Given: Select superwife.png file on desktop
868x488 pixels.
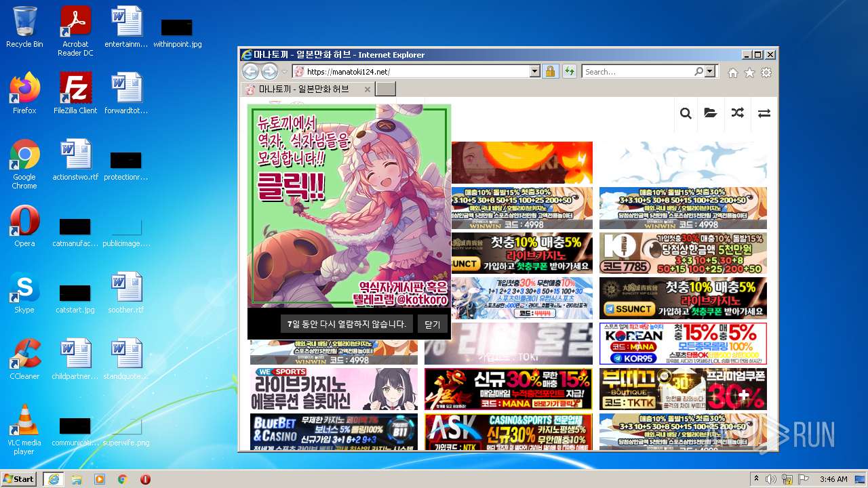Looking at the screenshot, I should click(126, 430).
